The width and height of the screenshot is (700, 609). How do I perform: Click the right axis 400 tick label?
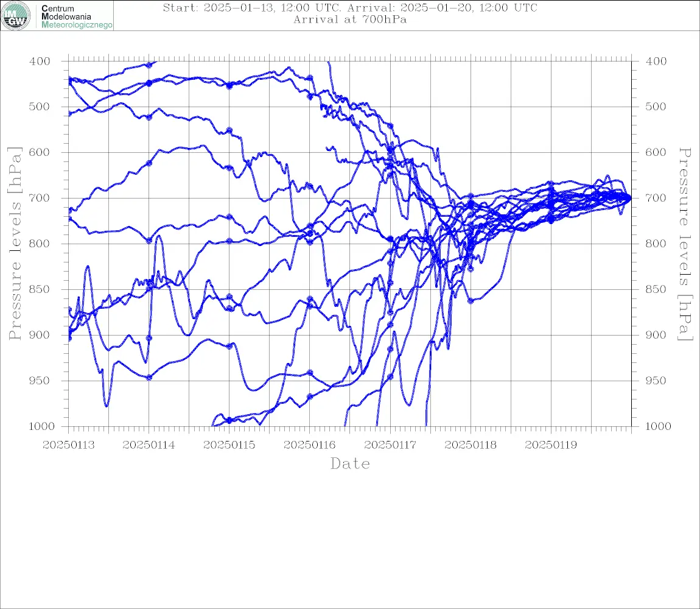656,62
